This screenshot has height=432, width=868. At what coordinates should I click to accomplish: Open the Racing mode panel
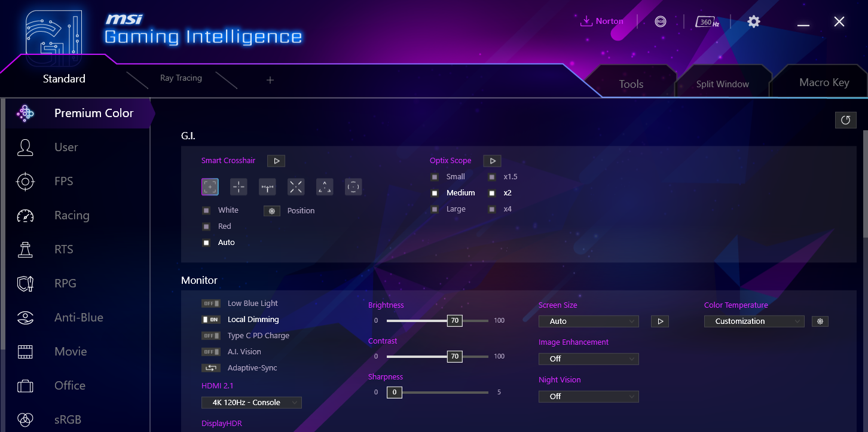pos(71,215)
